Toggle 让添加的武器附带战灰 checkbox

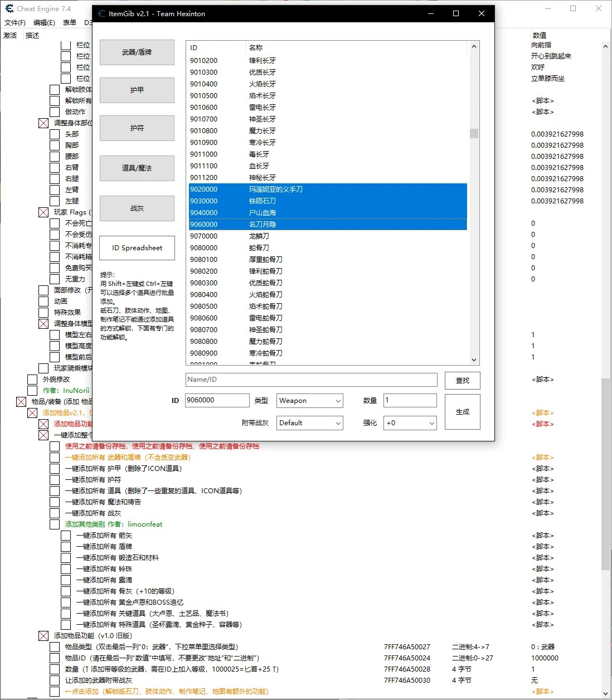(x=55, y=680)
